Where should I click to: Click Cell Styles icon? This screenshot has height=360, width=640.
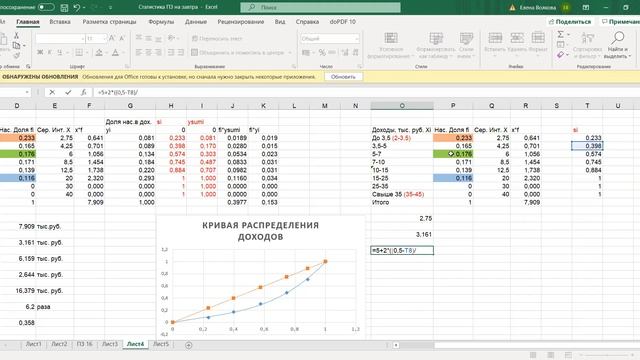pyautogui.click(x=466, y=38)
